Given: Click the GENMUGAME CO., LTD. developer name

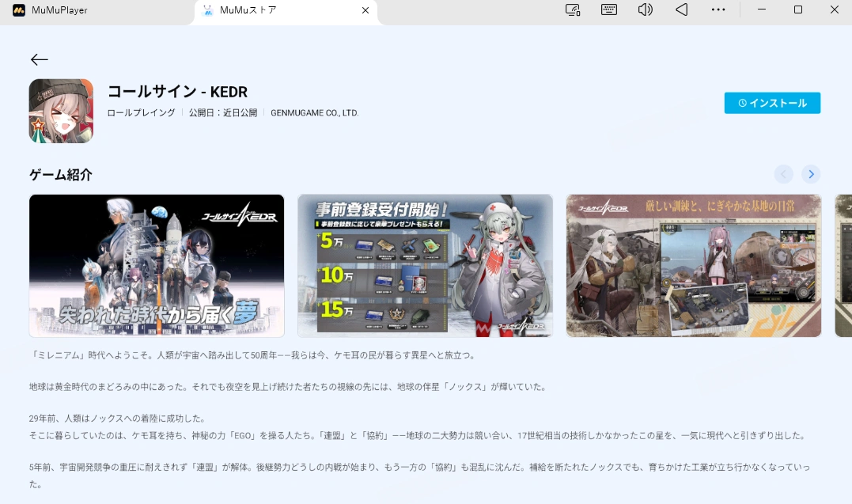Looking at the screenshot, I should tap(315, 113).
